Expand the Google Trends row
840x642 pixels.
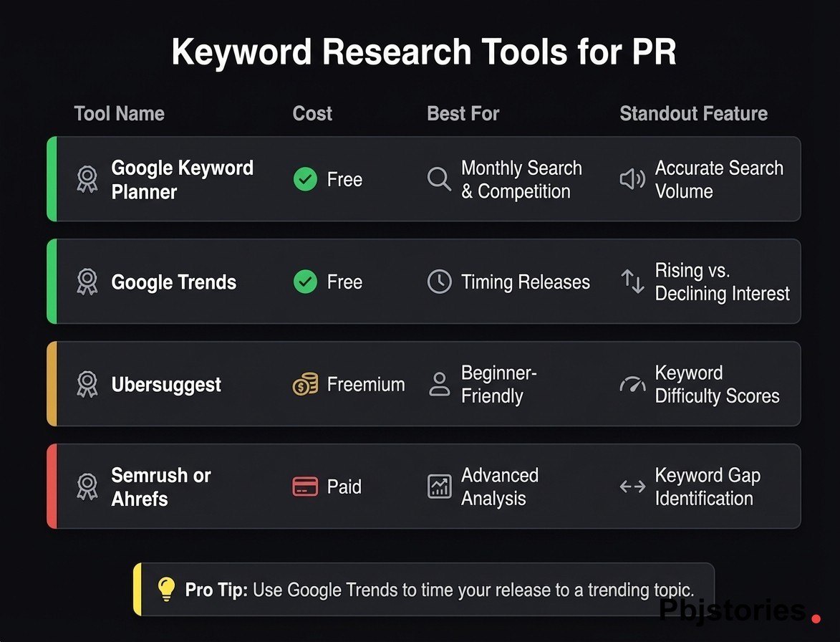click(423, 282)
